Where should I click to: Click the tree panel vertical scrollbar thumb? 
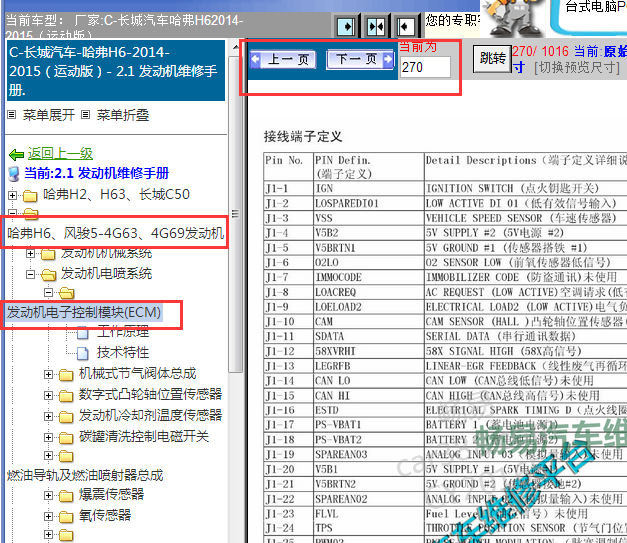point(236,214)
